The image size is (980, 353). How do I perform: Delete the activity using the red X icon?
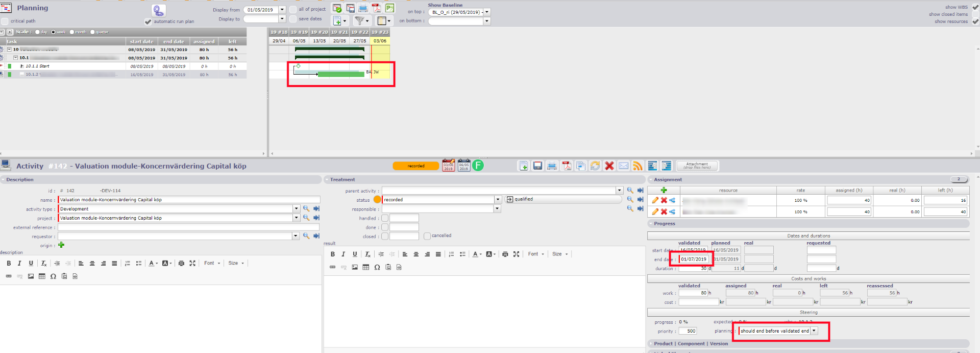point(609,166)
